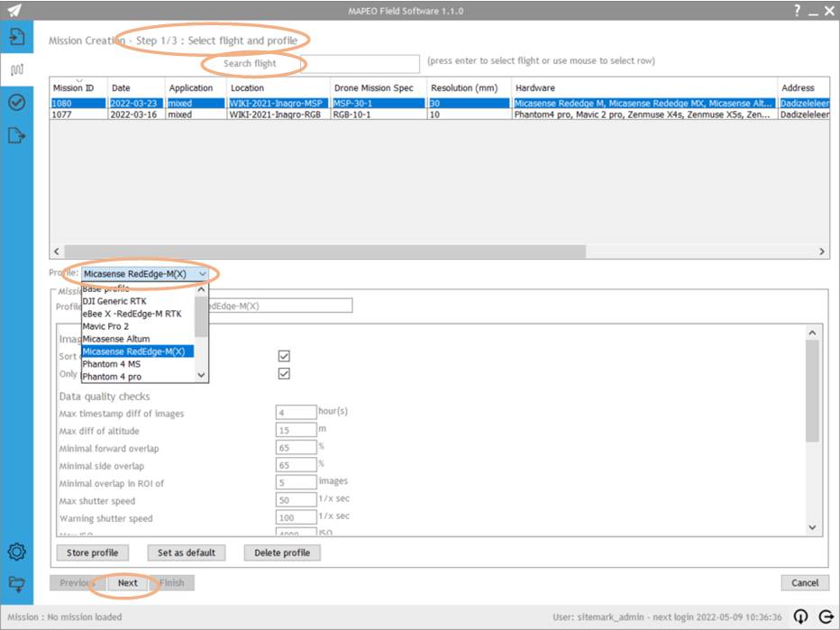The height and width of the screenshot is (630, 840).
Task: Click Warning shutter speed field 100
Action: (x=296, y=517)
